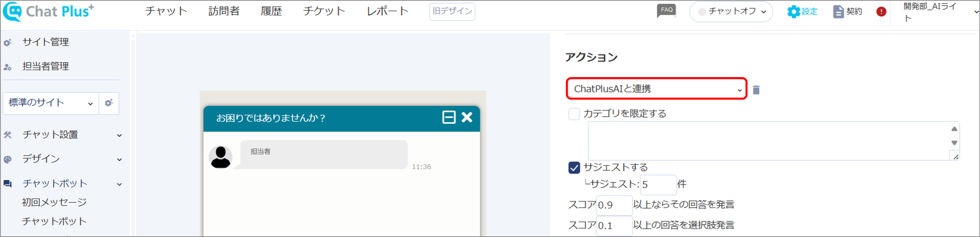Viewport: 980px width, 237px height.
Task: Click the textarea scroll down arrow
Action: [954, 143]
